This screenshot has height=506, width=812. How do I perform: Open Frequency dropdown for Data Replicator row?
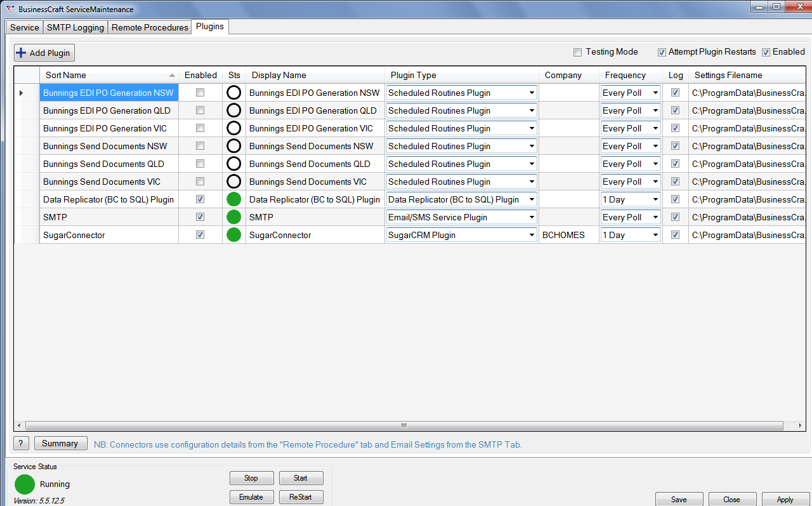tap(655, 199)
